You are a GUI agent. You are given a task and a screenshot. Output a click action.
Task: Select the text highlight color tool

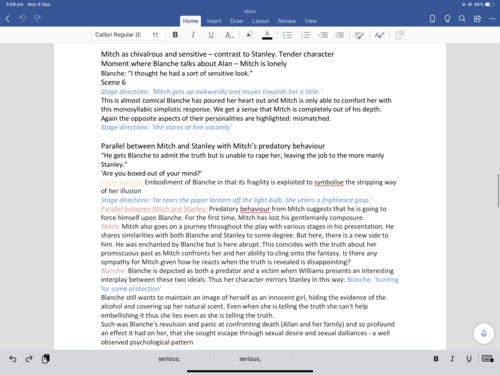249,35
